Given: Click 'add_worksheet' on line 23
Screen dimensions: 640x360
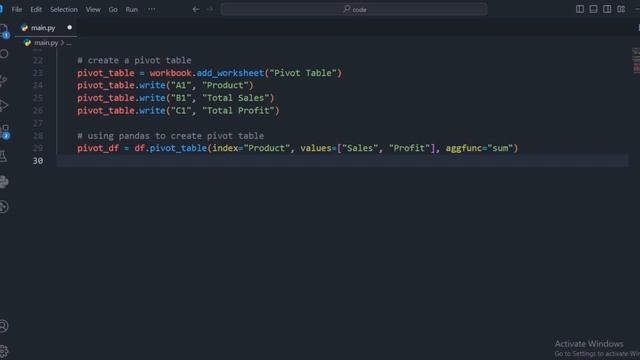Looking at the screenshot, I should coord(230,73).
